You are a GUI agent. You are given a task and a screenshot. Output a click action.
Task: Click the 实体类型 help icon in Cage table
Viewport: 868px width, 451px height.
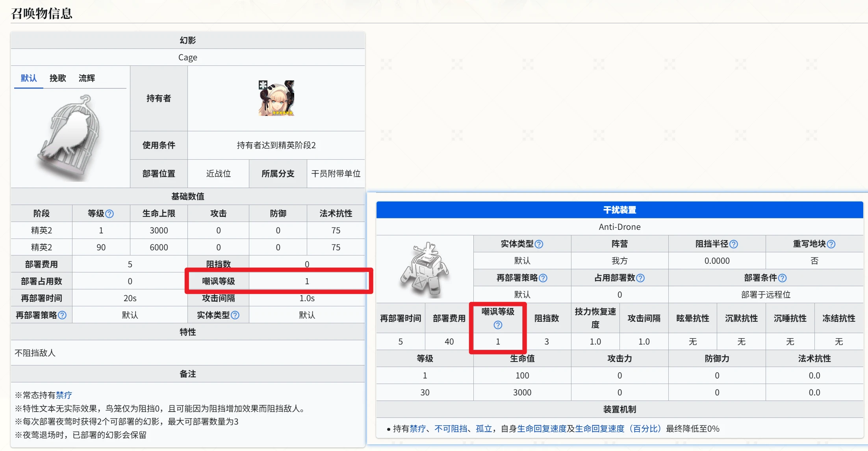(235, 315)
